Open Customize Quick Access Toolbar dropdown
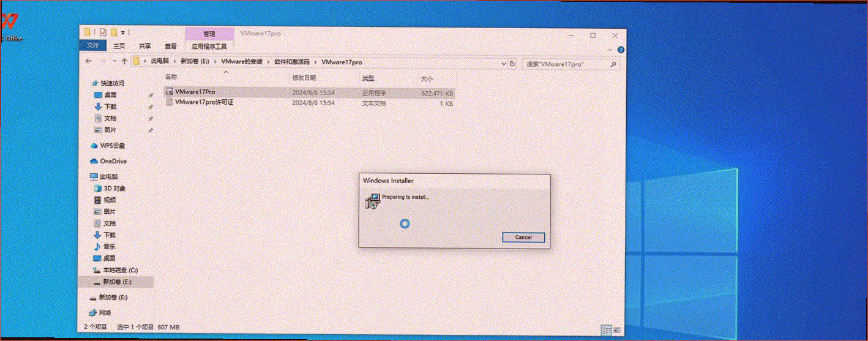868x341 pixels. point(123,32)
